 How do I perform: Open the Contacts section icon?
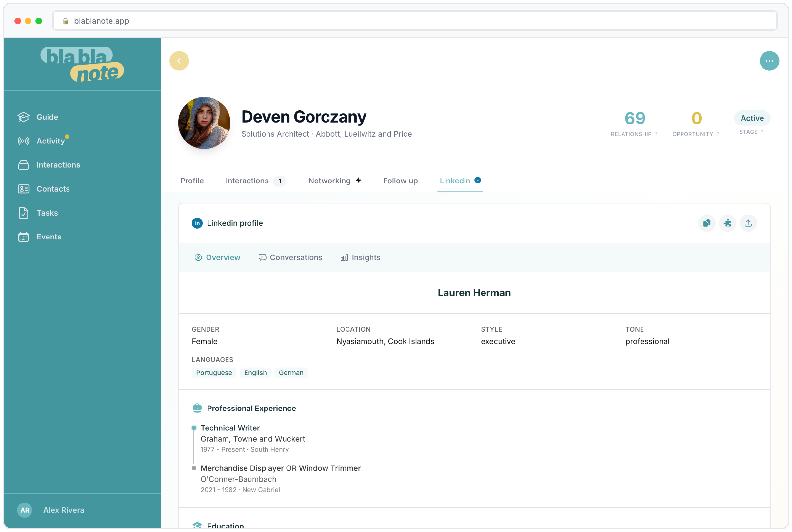pos(23,189)
